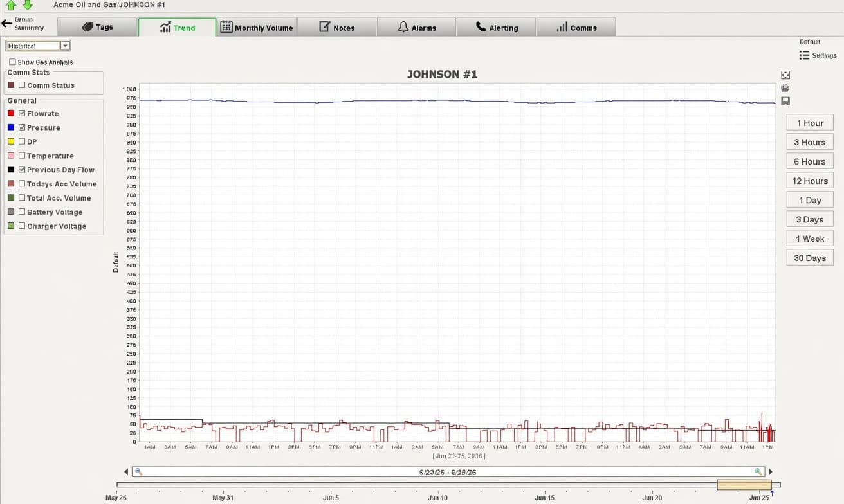Screen dimensions: 844x504
Task: Enable Charger Voltage checkbox
Action: (x=22, y=226)
